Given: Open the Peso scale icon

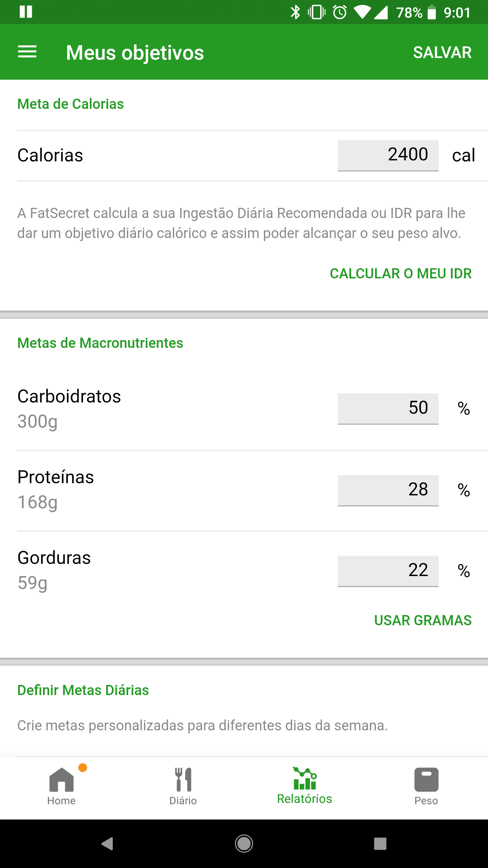Looking at the screenshot, I should (426, 780).
